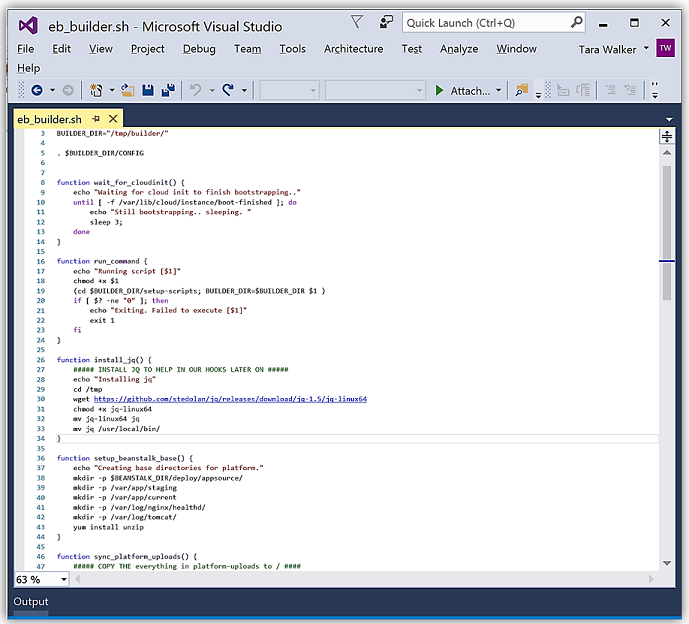The width and height of the screenshot is (689, 624).
Task: Click the feedback icon beside Quick Launch
Action: pos(386,22)
